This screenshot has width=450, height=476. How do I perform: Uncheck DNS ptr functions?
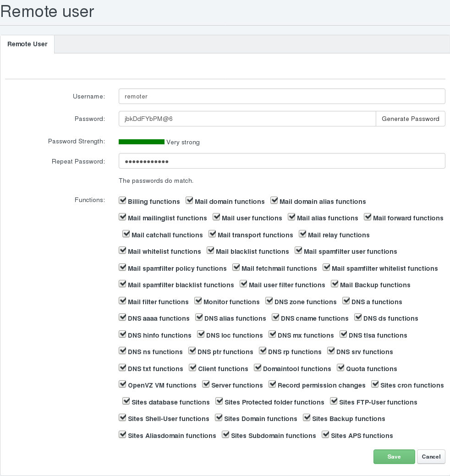click(192, 350)
